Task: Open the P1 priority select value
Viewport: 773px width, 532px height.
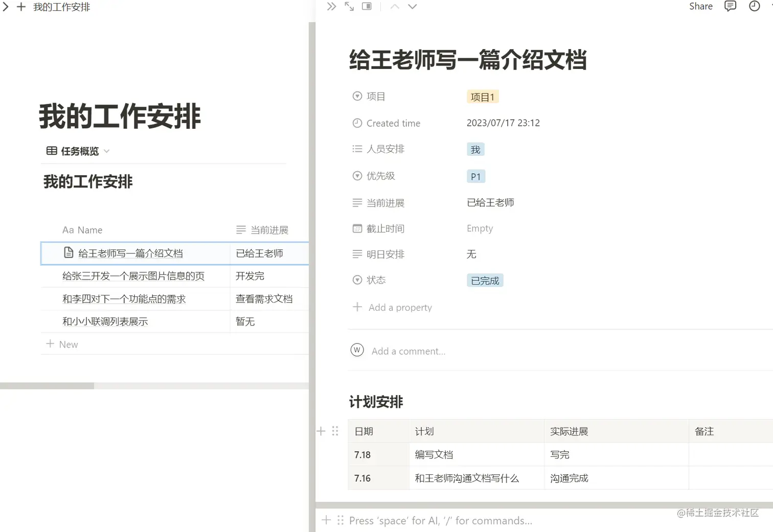Action: (476, 177)
